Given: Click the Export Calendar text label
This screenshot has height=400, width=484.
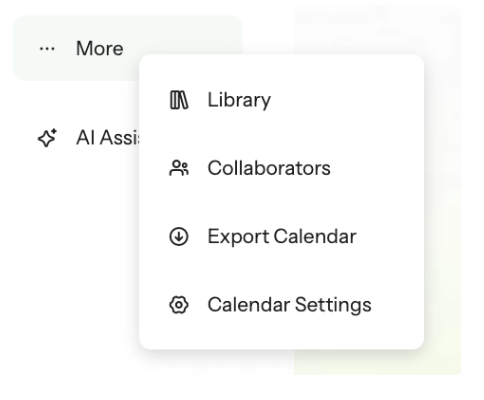Looking at the screenshot, I should click(282, 237).
